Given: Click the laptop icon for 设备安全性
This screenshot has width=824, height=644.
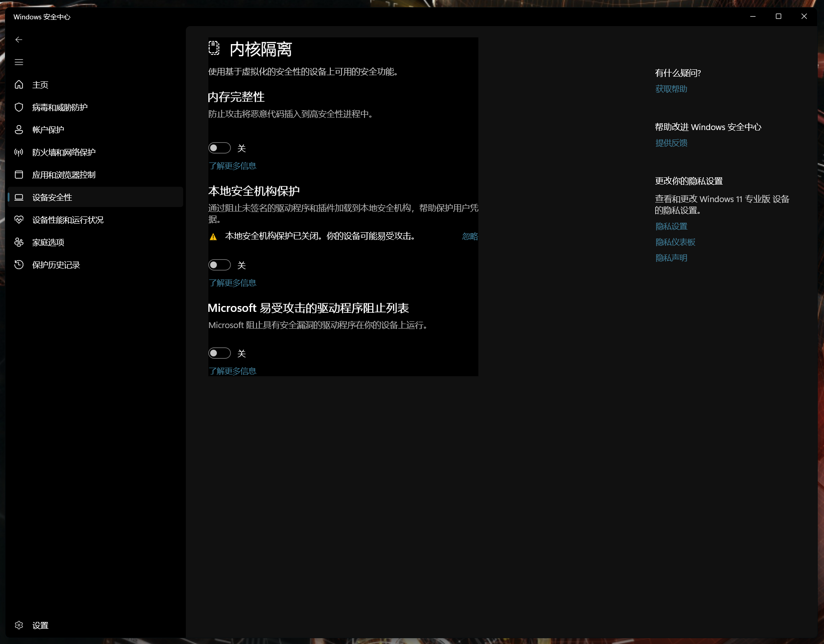Looking at the screenshot, I should (19, 197).
